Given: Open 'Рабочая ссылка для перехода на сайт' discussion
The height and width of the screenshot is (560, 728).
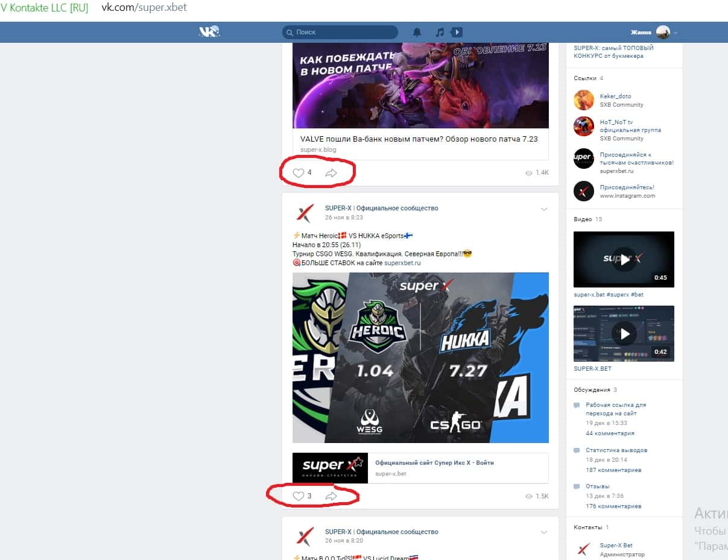Looking at the screenshot, I should (x=616, y=409).
